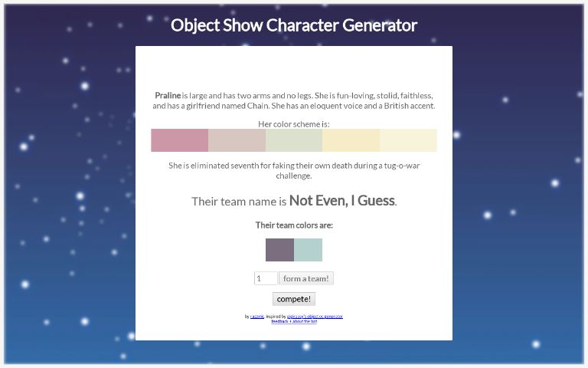
Task: Click the "form a team!" button
Action: 306,278
